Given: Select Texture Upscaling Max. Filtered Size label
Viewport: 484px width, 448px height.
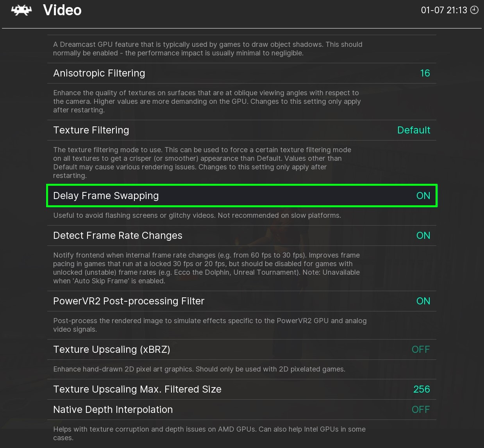Looking at the screenshot, I should [137, 389].
